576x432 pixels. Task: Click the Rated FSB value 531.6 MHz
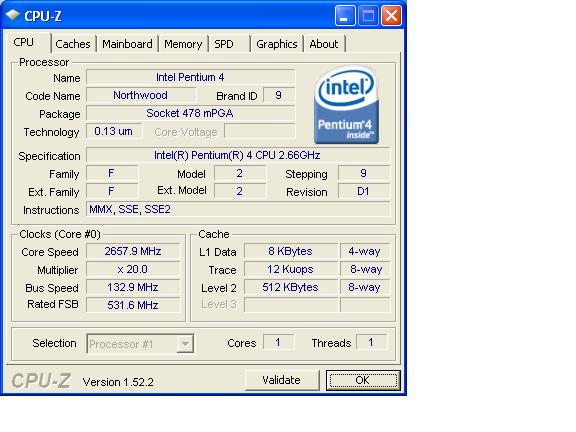(x=133, y=305)
